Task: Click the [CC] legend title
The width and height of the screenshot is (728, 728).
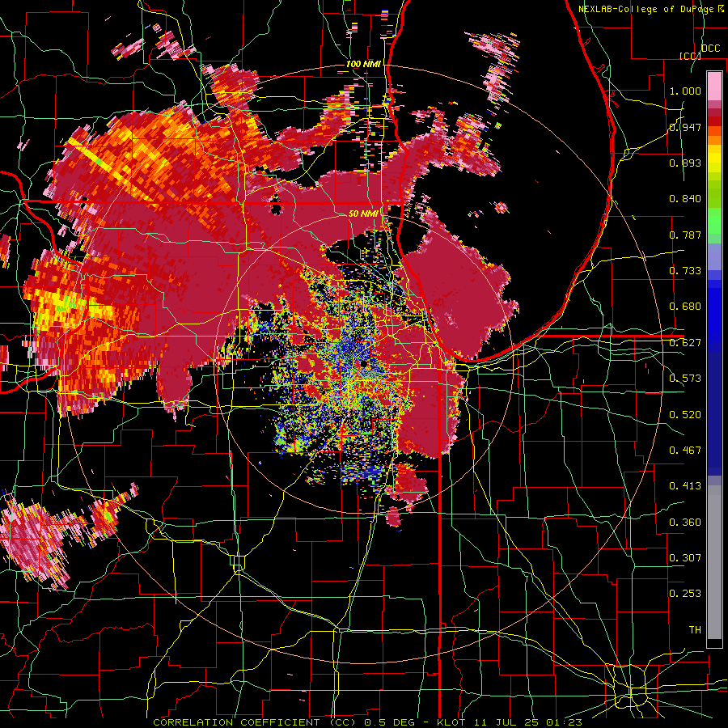Action: click(x=691, y=56)
